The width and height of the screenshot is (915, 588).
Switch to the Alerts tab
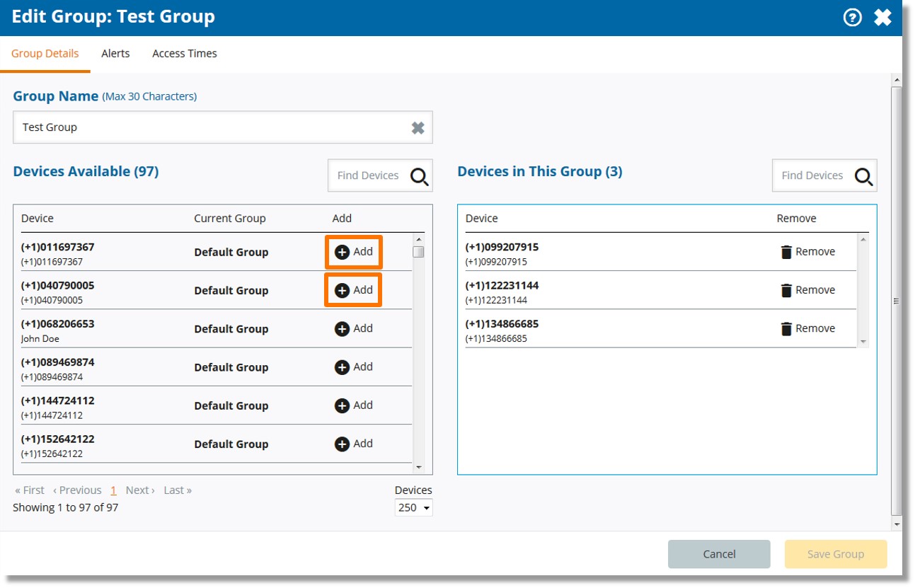(x=115, y=54)
